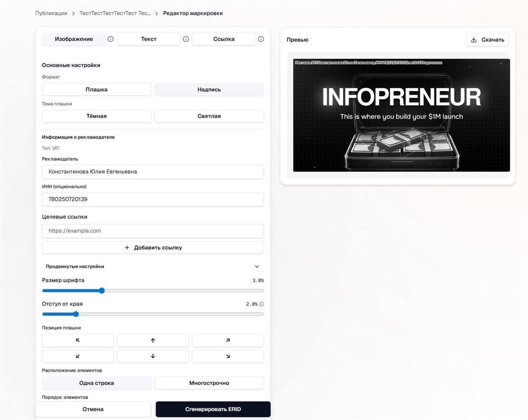Click the Основные настройки heading
This screenshot has height=420, width=528.
(71, 65)
